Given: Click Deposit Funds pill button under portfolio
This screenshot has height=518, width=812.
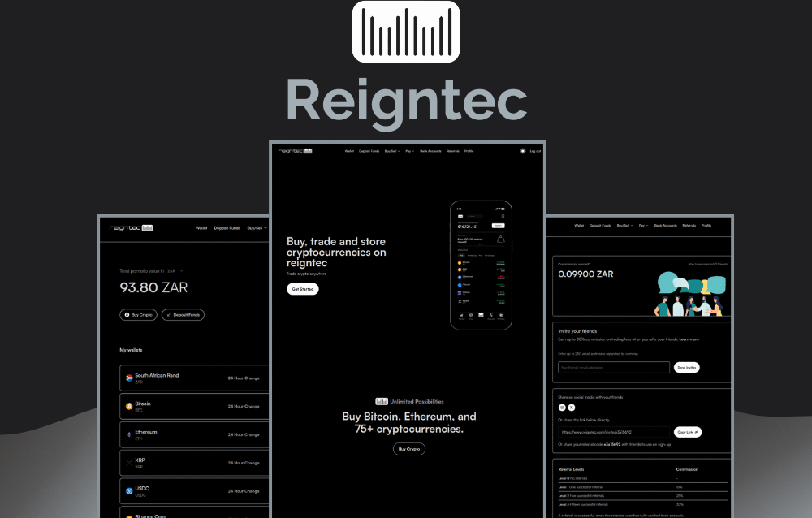Looking at the screenshot, I should coord(183,314).
